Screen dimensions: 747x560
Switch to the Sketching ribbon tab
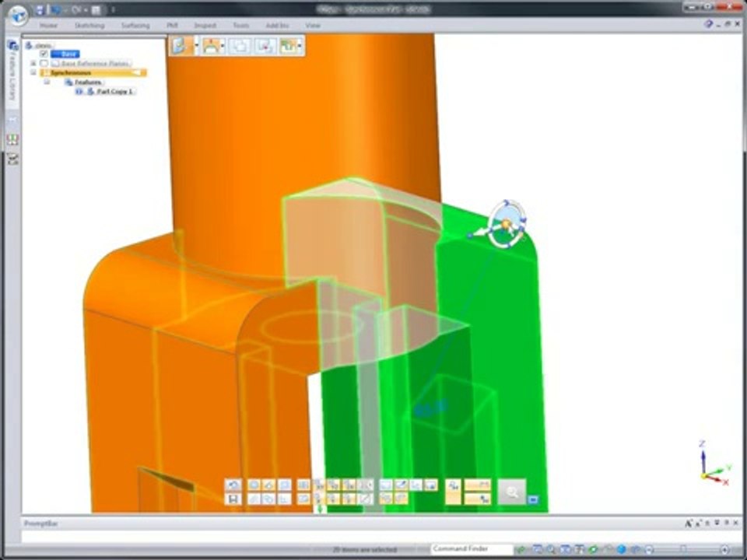click(x=89, y=25)
